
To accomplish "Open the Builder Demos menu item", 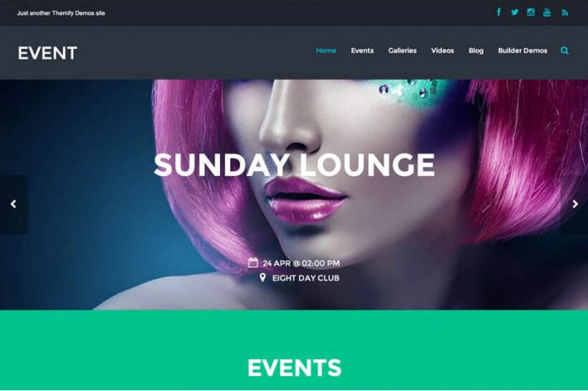I will coord(522,50).
